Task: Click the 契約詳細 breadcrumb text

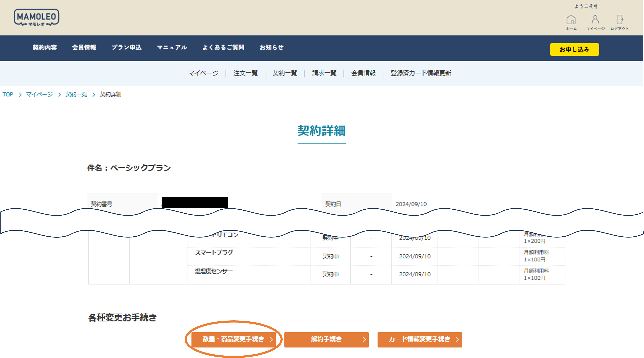Action: [x=111, y=95]
